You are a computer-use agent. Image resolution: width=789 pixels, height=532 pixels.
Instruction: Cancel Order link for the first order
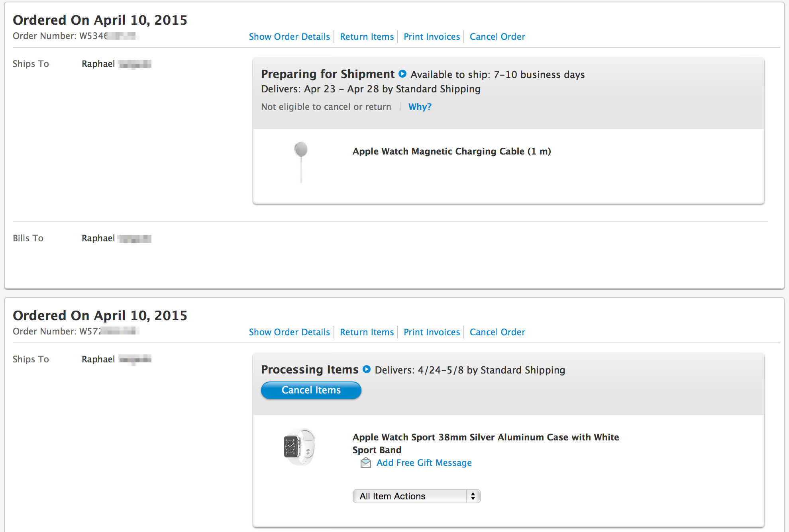tap(497, 37)
